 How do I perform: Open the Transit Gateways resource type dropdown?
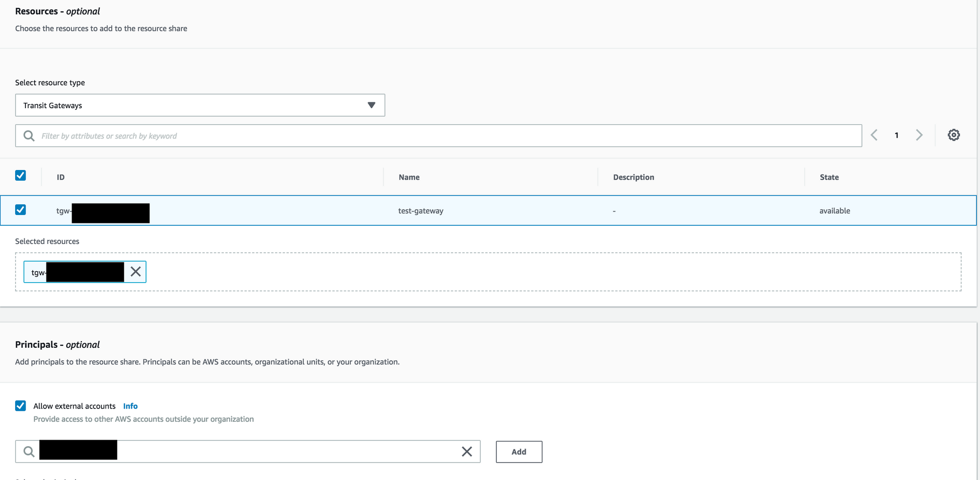click(x=200, y=105)
